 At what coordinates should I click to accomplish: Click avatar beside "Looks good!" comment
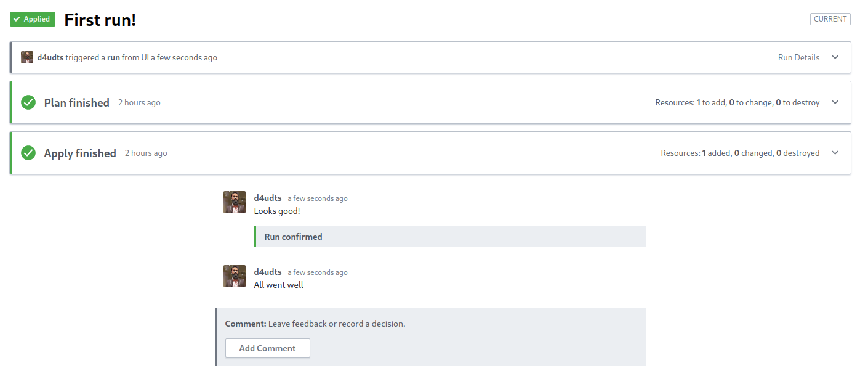click(x=235, y=202)
